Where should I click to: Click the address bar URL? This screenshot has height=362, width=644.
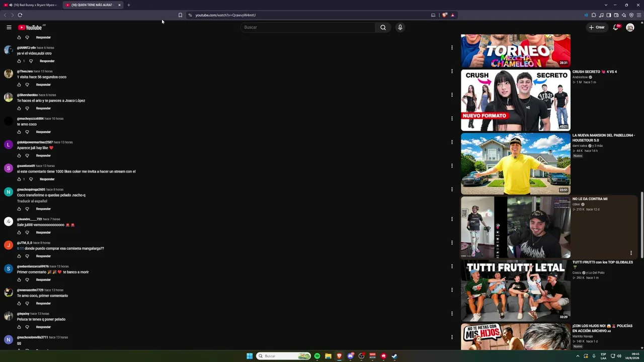click(225, 15)
